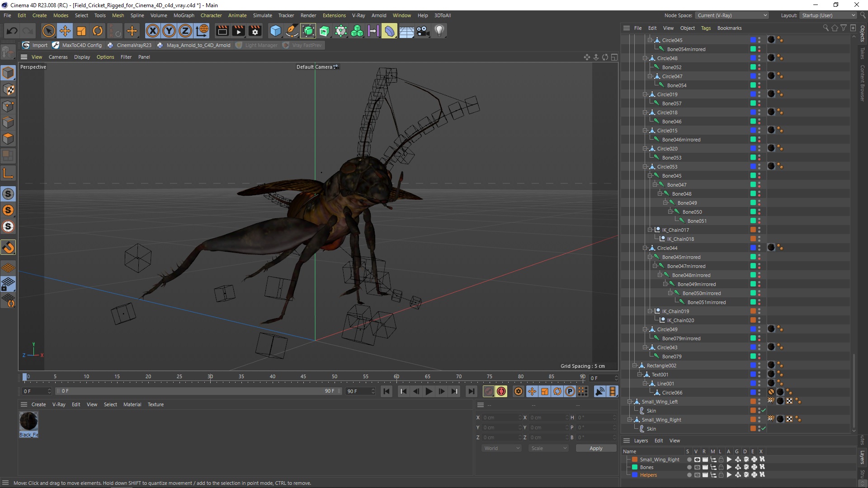Open viewport Cameras menu
Screen dimensions: 868x488
coord(58,57)
